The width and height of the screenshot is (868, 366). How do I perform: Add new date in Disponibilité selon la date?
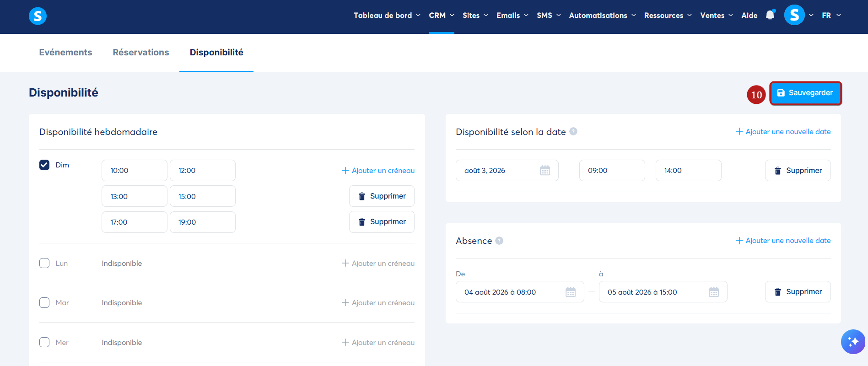pyautogui.click(x=783, y=132)
